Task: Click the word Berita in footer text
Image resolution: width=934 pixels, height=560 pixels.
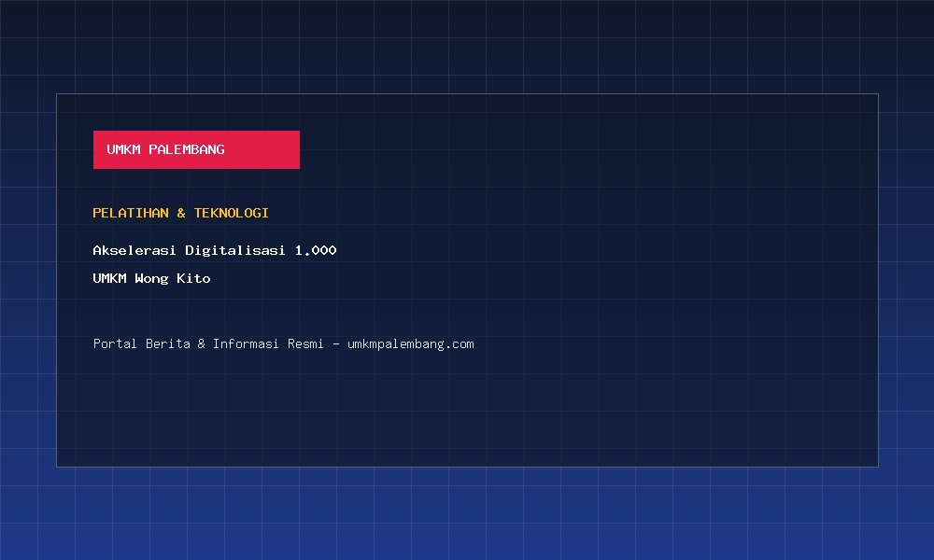Action: pyautogui.click(x=168, y=344)
